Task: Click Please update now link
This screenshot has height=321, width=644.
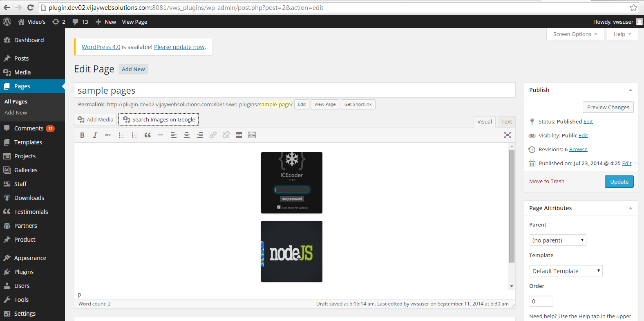Action: tap(179, 47)
